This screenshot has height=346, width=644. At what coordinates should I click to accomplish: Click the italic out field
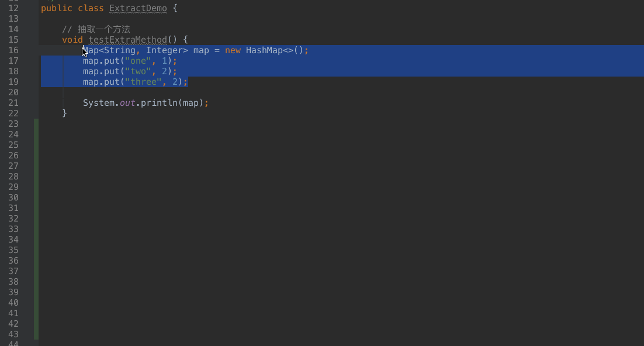coord(127,103)
